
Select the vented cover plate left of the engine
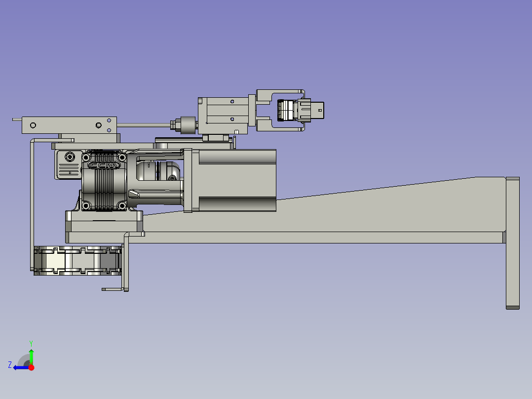69,164
